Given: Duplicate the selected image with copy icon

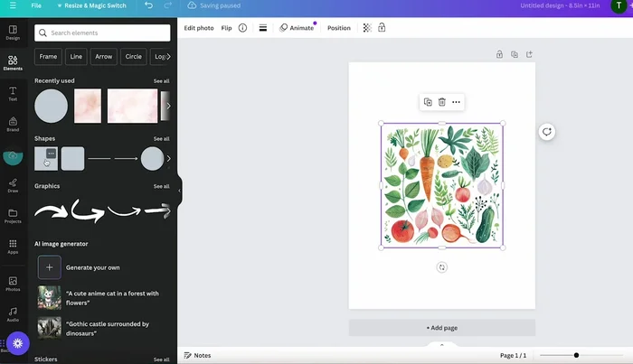Looking at the screenshot, I should [428, 102].
